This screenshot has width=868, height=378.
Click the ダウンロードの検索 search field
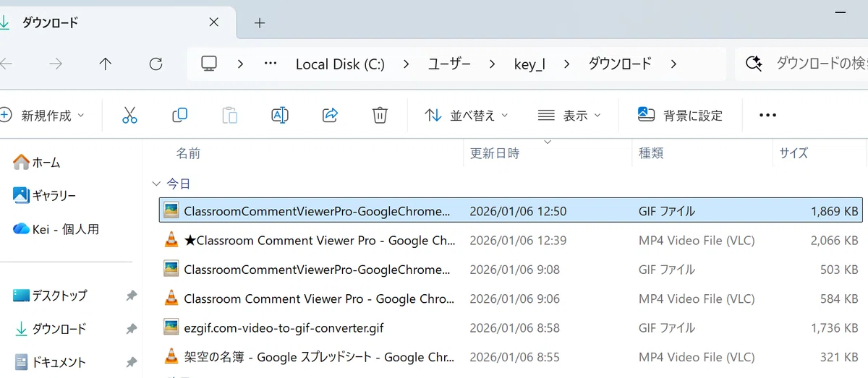click(x=801, y=64)
